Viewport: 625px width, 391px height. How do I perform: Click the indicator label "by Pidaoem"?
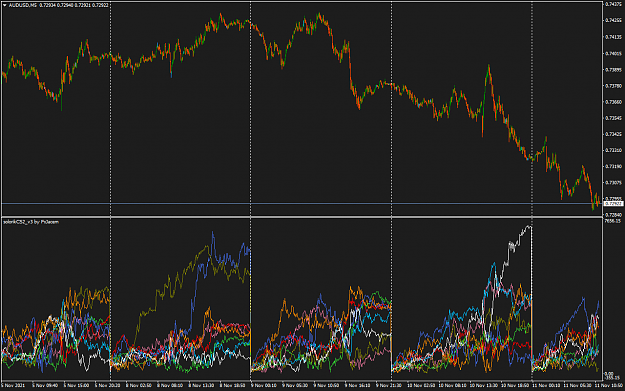[47, 222]
